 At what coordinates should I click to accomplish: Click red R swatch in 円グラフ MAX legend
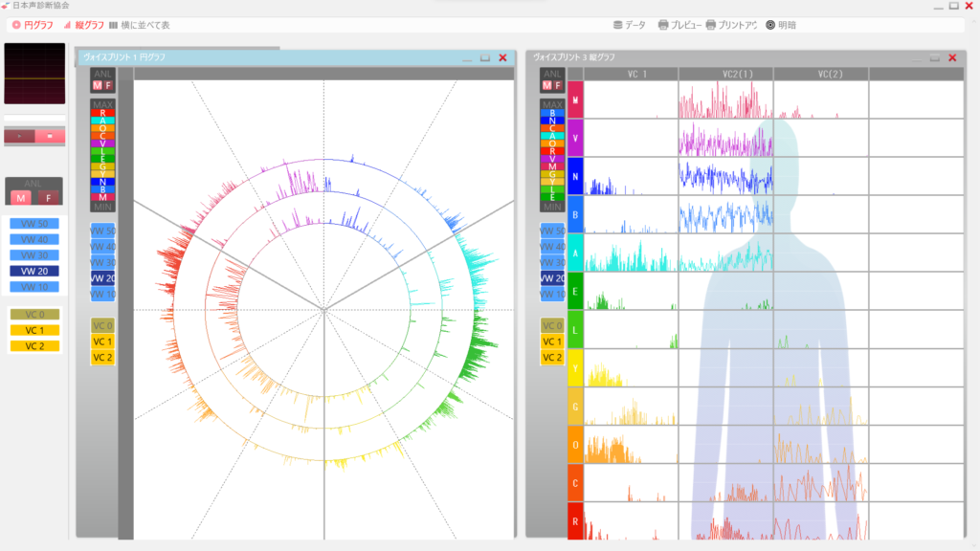click(103, 113)
